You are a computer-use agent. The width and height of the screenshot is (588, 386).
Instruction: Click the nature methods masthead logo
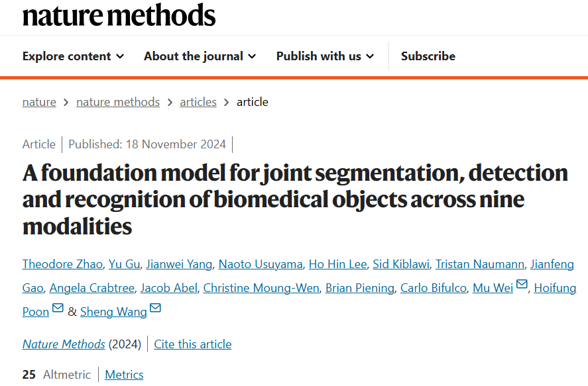[117, 16]
